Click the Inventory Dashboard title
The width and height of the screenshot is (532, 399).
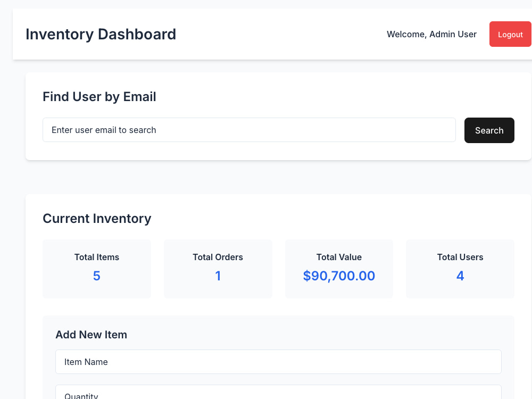[x=101, y=34]
